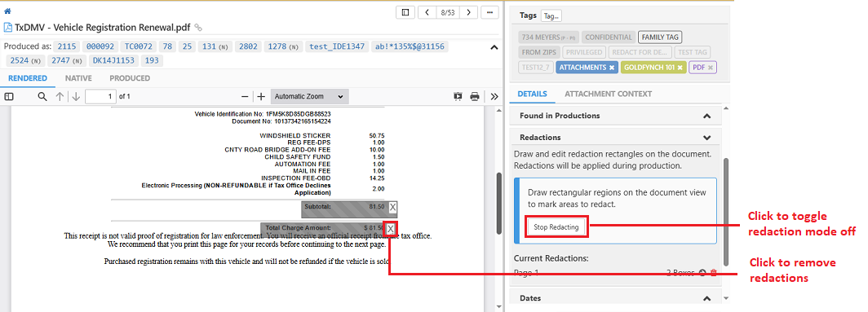Remove the ATTACHMENTS tag
The height and width of the screenshot is (312, 868).
[612, 68]
